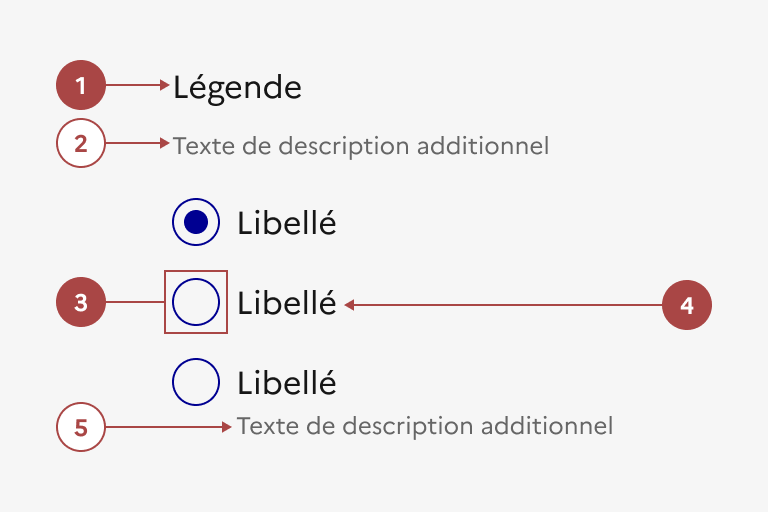Click the arrow pointing from badge 1 to Légende

pyautogui.click(x=138, y=86)
